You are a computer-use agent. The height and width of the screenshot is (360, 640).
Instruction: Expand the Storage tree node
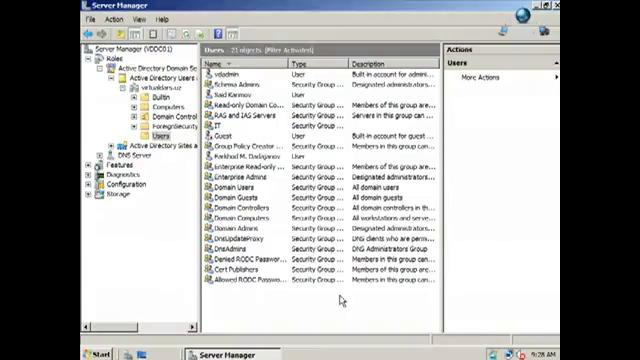tap(88, 194)
